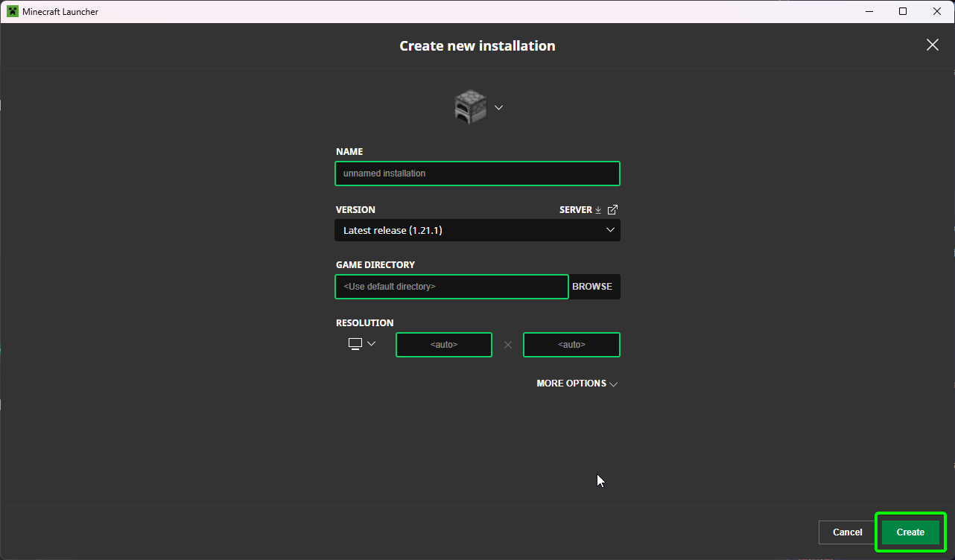Viewport: 955px width, 560px height.
Task: Focus the installation Name input field
Action: (477, 174)
